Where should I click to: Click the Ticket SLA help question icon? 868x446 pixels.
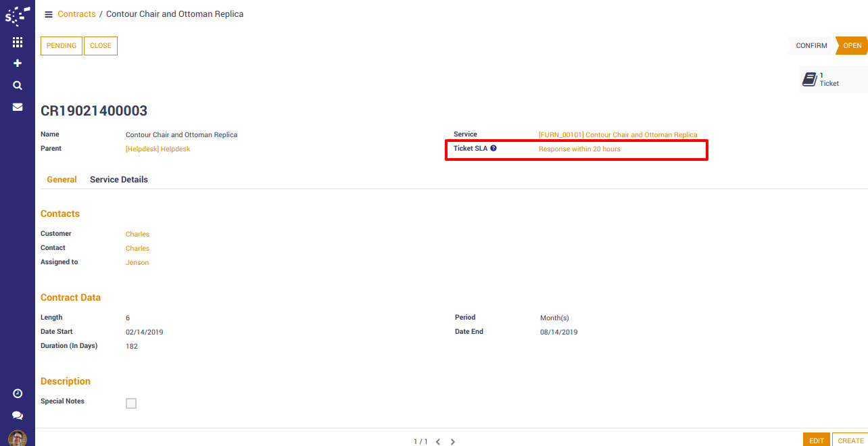click(x=493, y=148)
